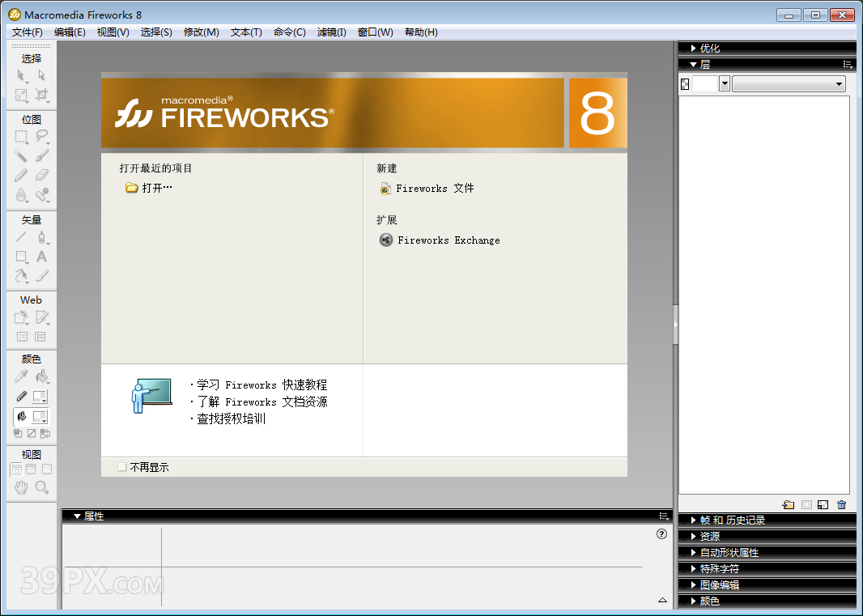Open the 文件(F) menu
Viewport: 863px width, 616px height.
[27, 32]
